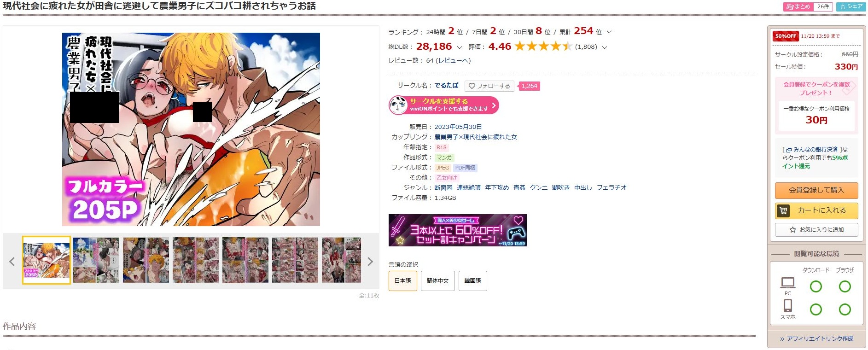Select 日本語 language option
868x350 pixels.
pyautogui.click(x=402, y=281)
